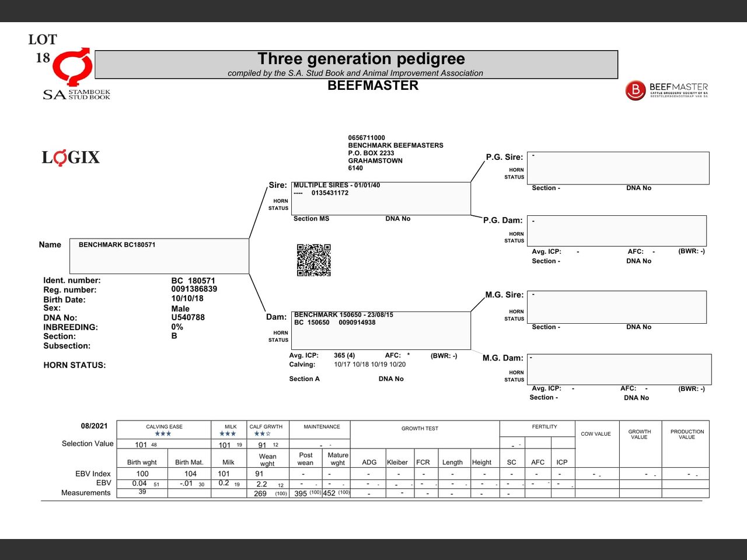Click the GROWTH TEST column header

pos(420,429)
